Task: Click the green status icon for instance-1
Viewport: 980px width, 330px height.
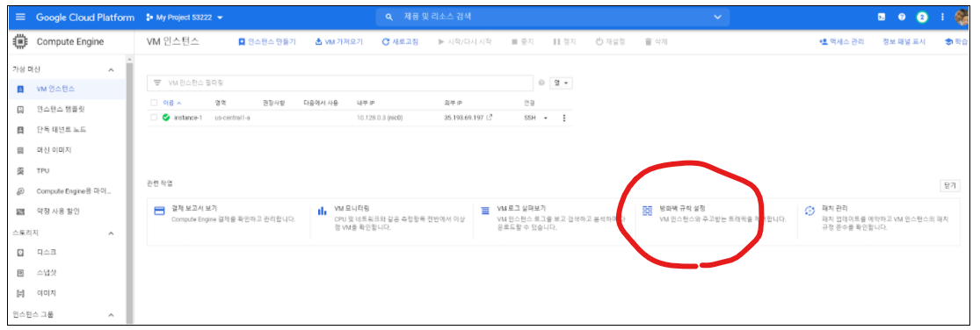Action: [166, 118]
